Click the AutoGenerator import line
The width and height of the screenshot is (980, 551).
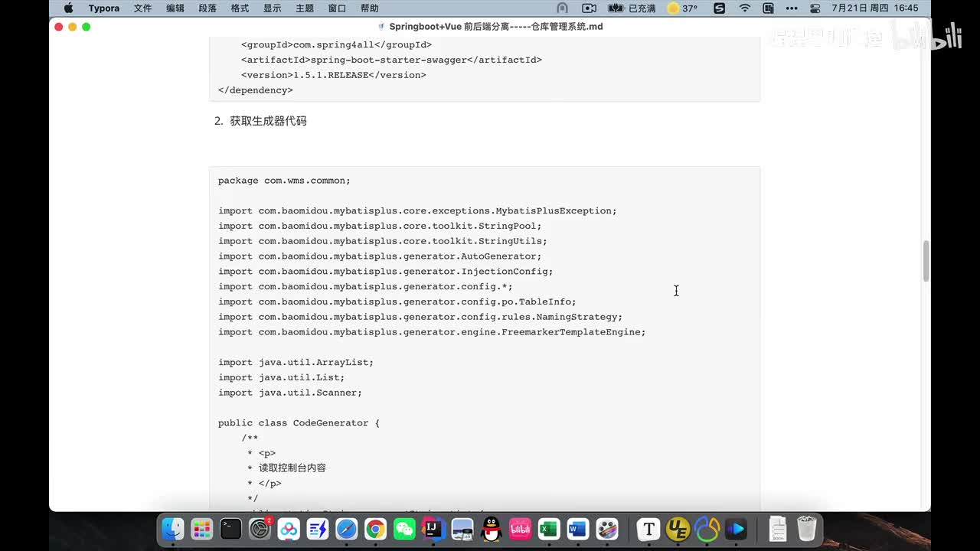[x=380, y=256]
